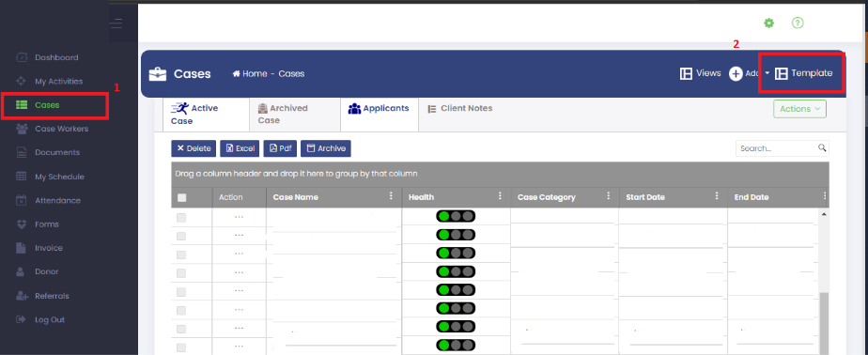Click the Documents file icon

pyautogui.click(x=22, y=153)
